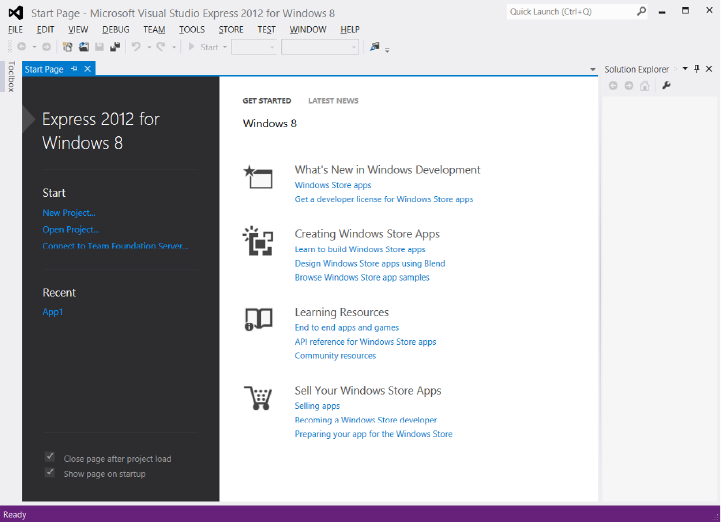
Task: Click Solution Explorer Back icon
Action: pyautogui.click(x=613, y=86)
